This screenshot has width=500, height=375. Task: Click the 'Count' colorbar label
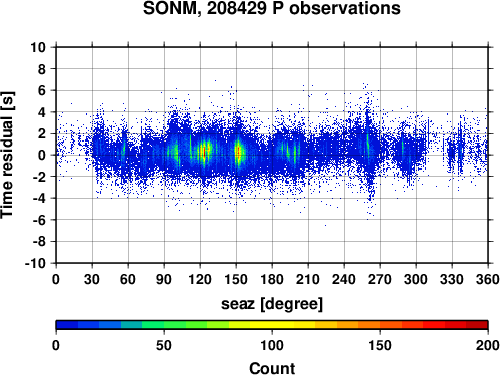point(272,368)
